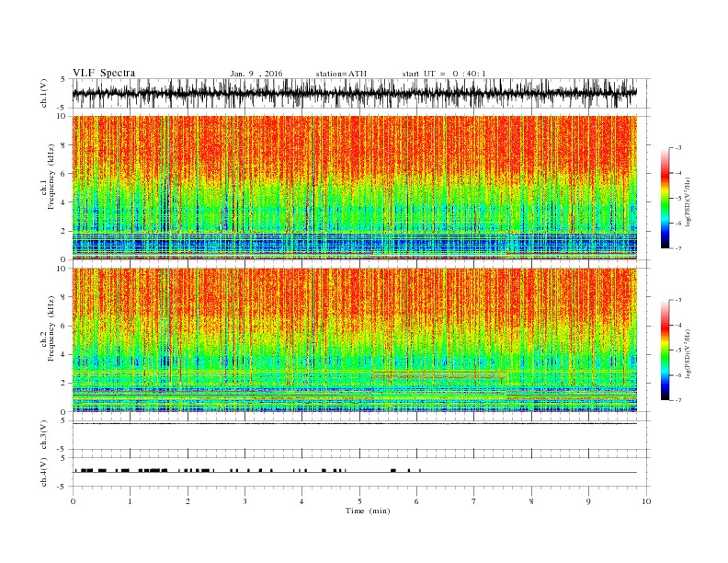Screen dimensions: 728x563
Task: Select the "ch.3(V)" axis label
Action: click(x=44, y=435)
